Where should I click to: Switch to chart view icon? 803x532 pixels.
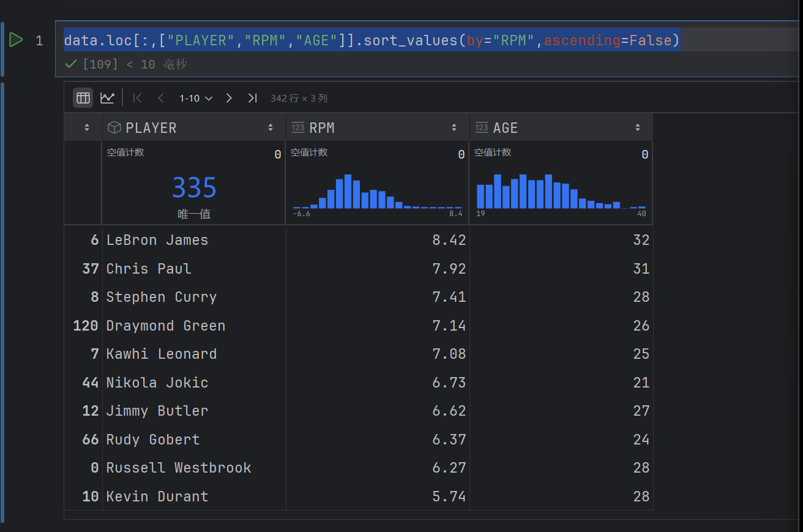click(107, 97)
